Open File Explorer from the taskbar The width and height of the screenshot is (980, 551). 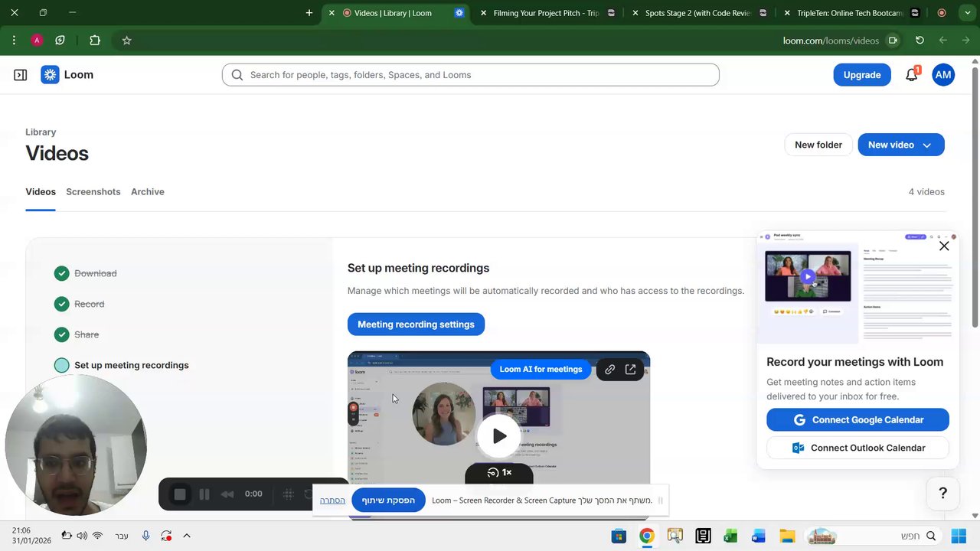click(x=786, y=536)
